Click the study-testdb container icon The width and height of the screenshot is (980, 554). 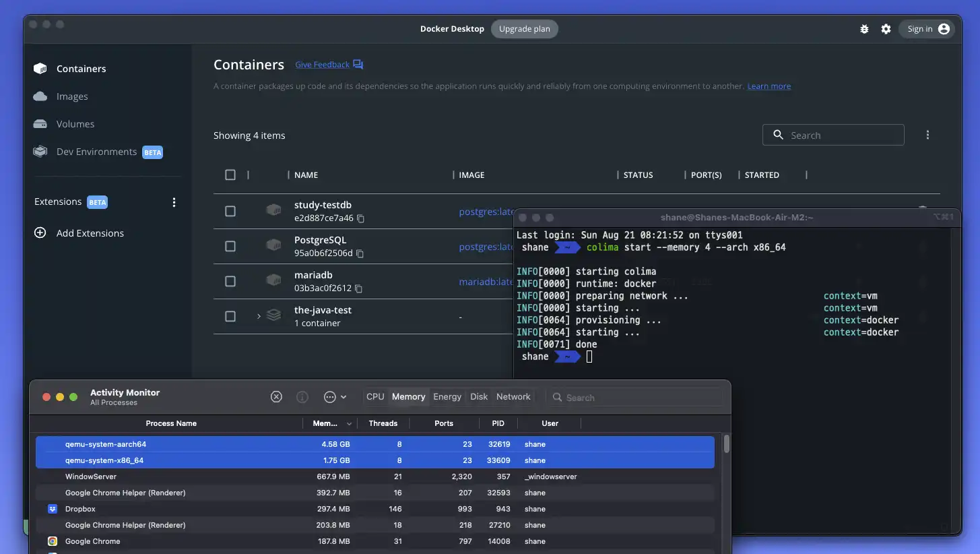click(x=273, y=210)
